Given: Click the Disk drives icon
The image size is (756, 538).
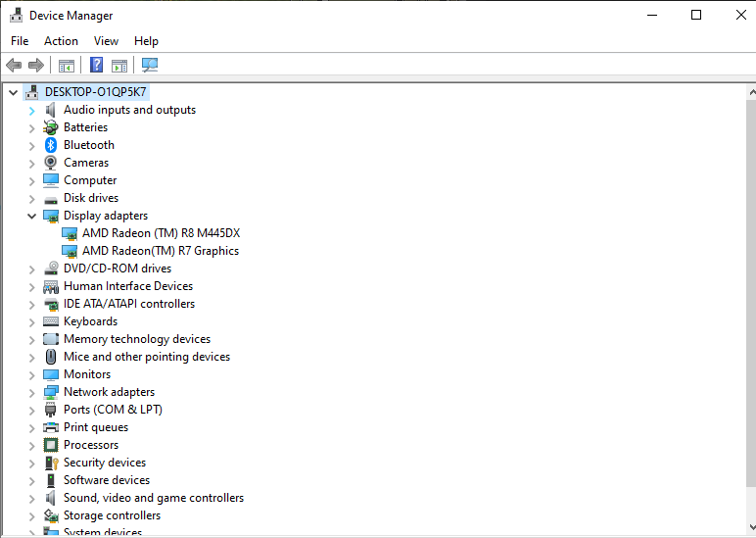Looking at the screenshot, I should [51, 199].
